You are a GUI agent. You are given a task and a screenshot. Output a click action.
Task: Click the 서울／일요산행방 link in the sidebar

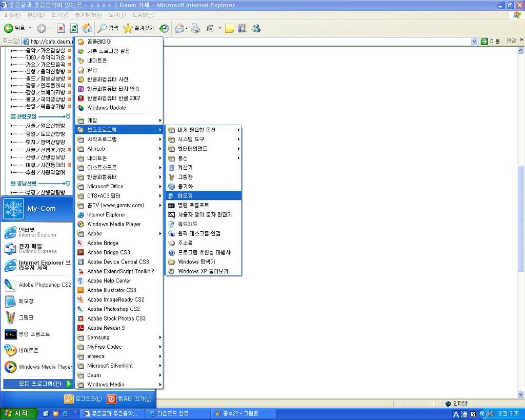click(46, 126)
